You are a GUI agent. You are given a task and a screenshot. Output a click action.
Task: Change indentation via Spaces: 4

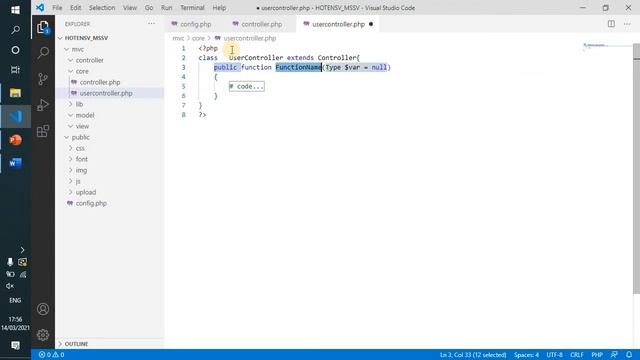(526, 355)
